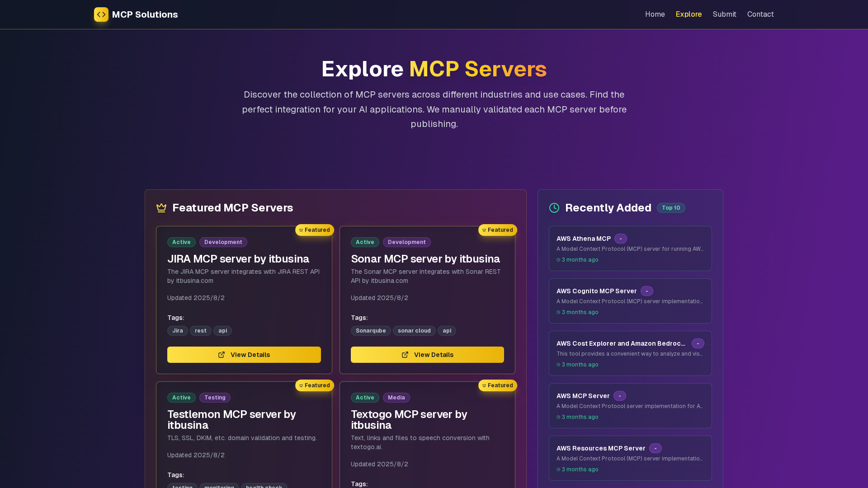Image resolution: width=868 pixels, height=488 pixels.
Task: Click the clock icon beside Recently Added
Action: coord(554,208)
